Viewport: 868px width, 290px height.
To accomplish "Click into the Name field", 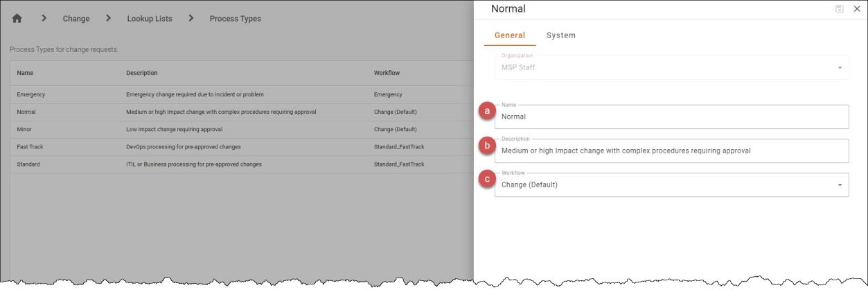I will tap(671, 117).
